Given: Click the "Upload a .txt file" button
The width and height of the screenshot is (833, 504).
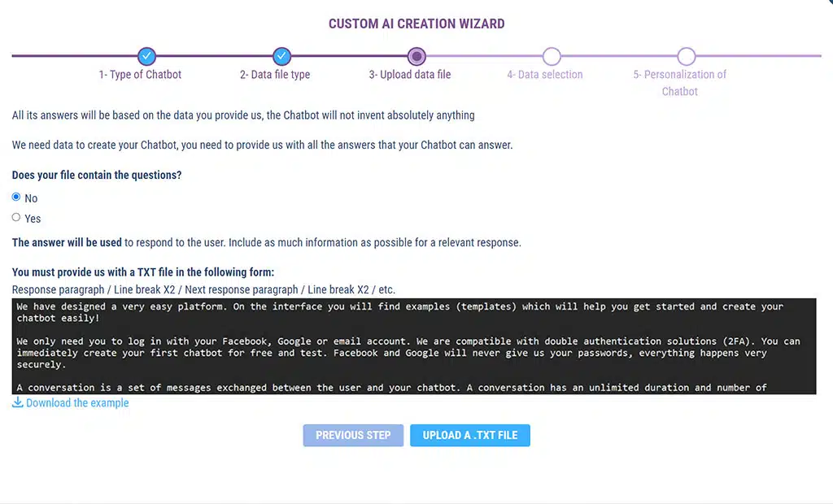Looking at the screenshot, I should pos(470,436).
